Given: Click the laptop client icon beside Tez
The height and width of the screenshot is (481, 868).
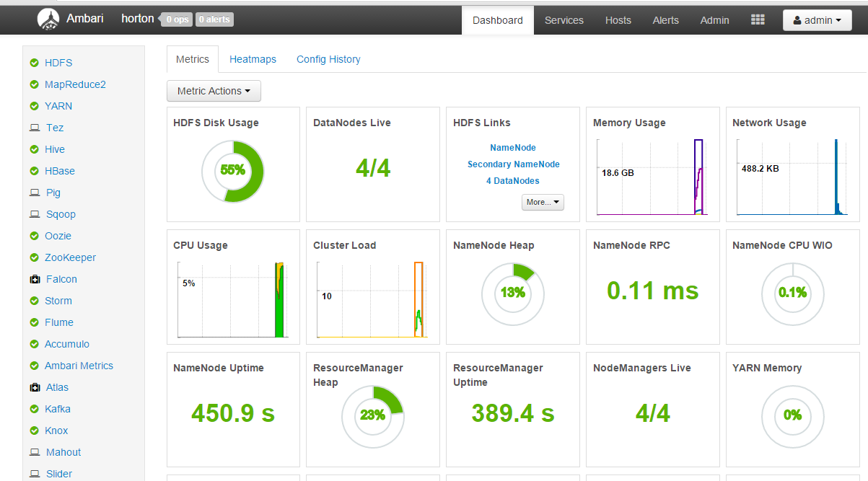Looking at the screenshot, I should coord(34,128).
